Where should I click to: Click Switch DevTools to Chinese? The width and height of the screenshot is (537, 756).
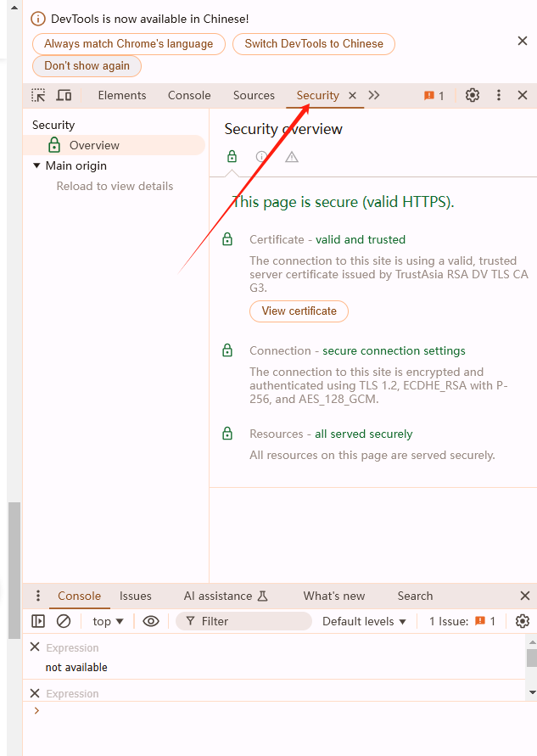coord(314,44)
